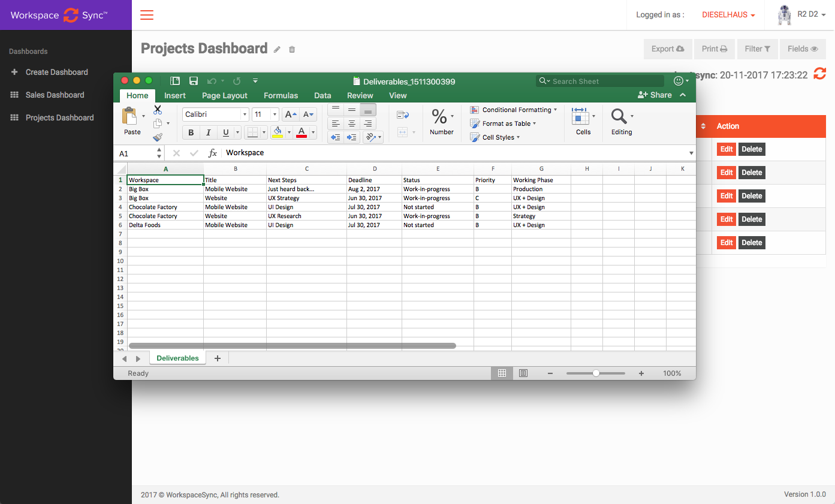Image resolution: width=835 pixels, height=504 pixels.
Task: Delete dashboard using trash icon
Action: (292, 49)
